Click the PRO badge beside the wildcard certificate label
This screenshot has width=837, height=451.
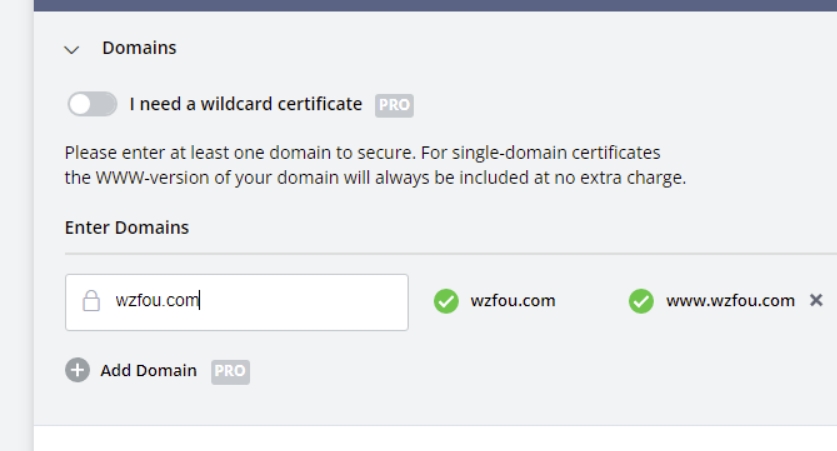(x=394, y=105)
